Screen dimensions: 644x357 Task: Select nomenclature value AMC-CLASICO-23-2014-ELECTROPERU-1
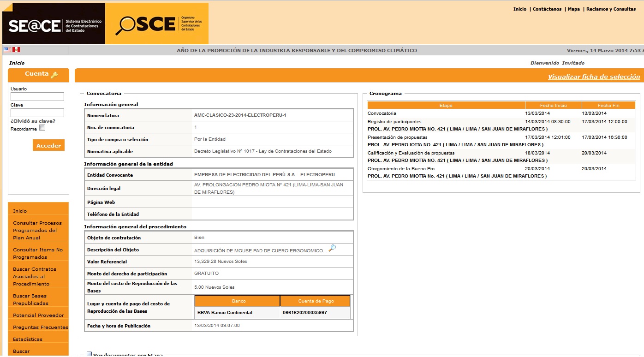pyautogui.click(x=240, y=115)
